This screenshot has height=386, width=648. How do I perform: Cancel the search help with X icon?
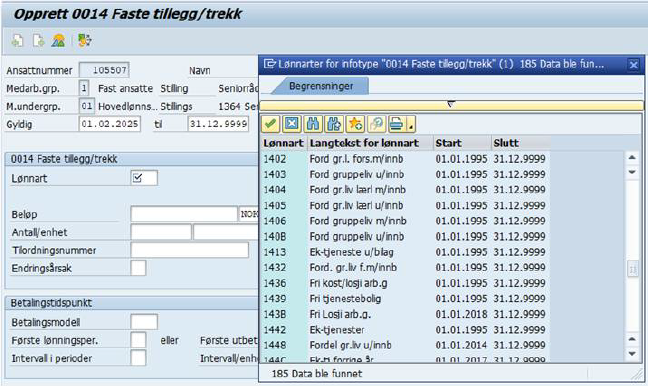[x=292, y=124]
